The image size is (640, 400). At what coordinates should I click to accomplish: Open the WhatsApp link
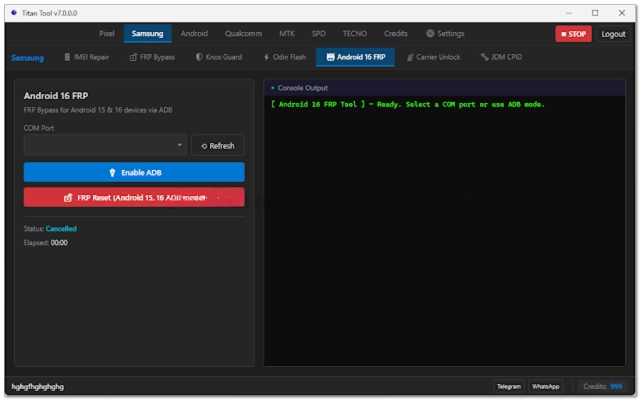(545, 386)
